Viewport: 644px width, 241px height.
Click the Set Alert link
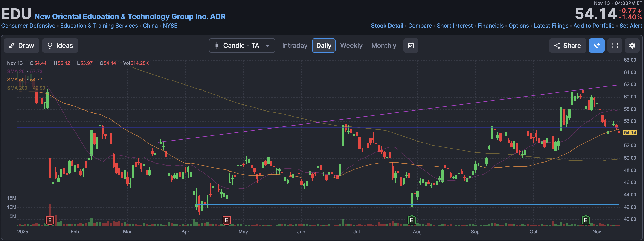coord(630,26)
